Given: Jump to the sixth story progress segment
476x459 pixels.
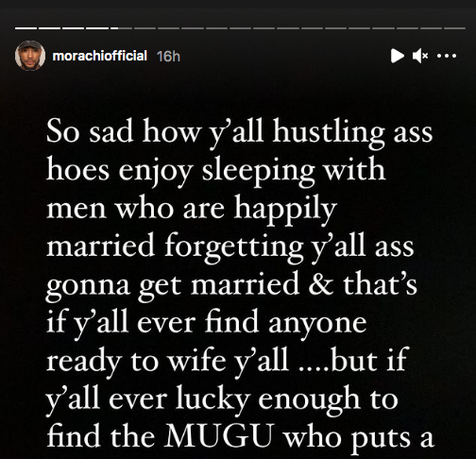Looking at the screenshot, I should tap(145, 28).
